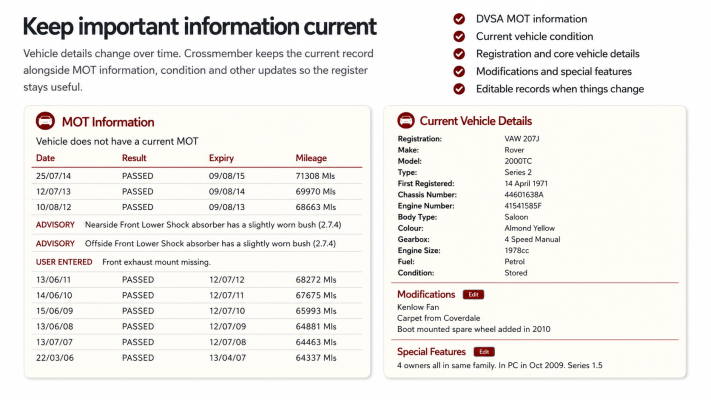Click the car icon beside Current Vehicle Details

(x=406, y=121)
